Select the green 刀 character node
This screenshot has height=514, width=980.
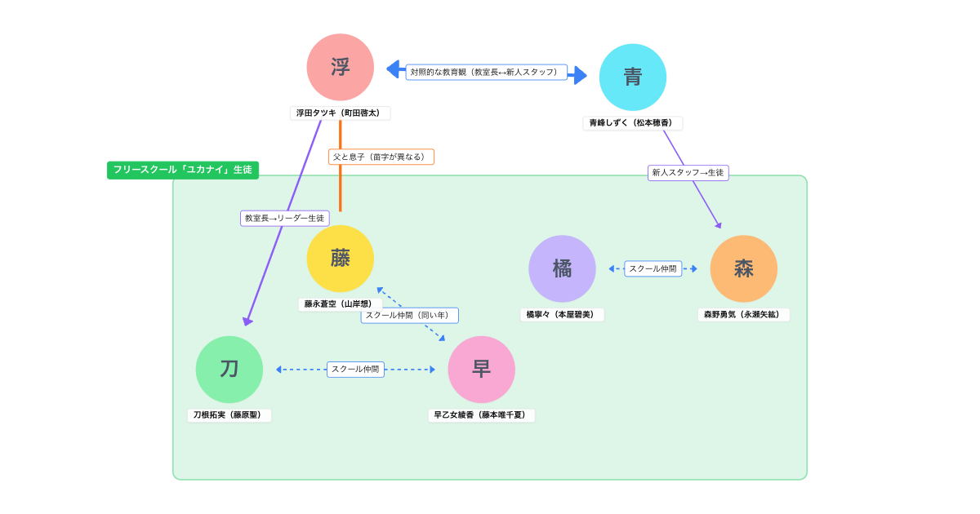point(229,369)
